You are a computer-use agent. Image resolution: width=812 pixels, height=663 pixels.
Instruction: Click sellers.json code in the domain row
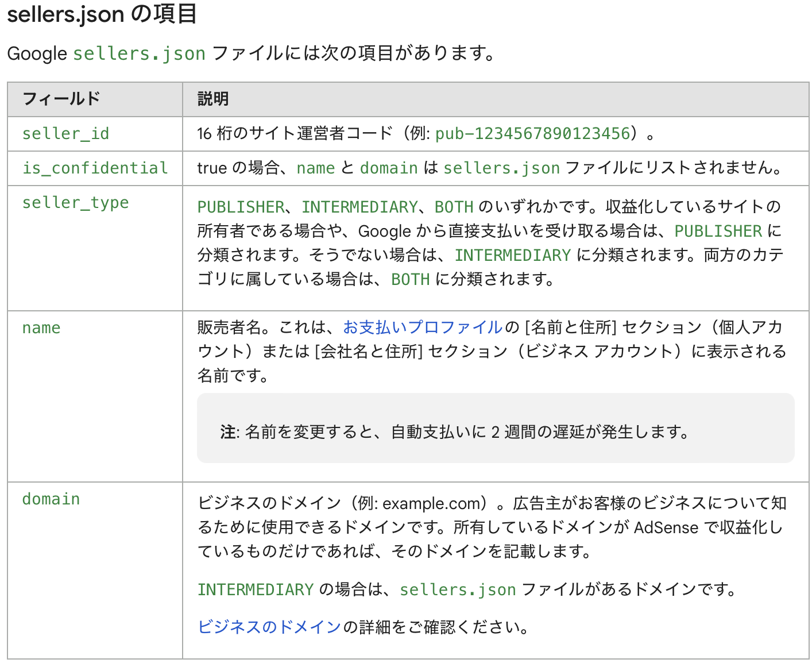click(458, 590)
